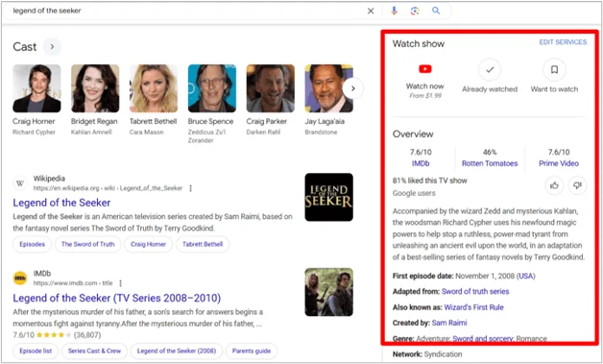
Task: Open Wizard's First Rule link
Action: click(x=473, y=307)
